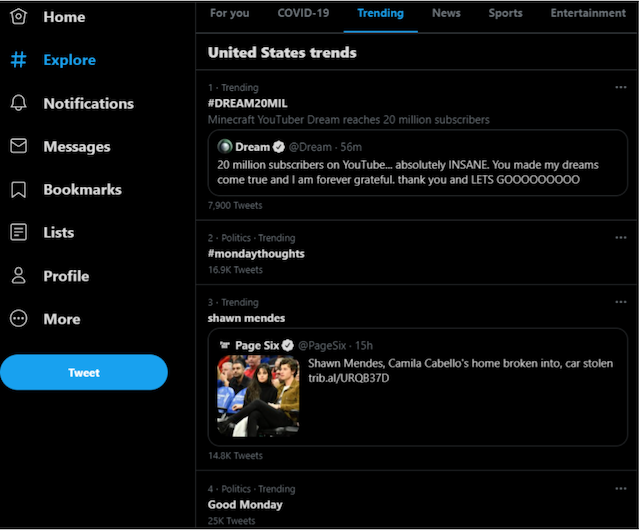This screenshot has height=530, width=640.
Task: Switch to the COVID-19 tab
Action: 303,13
